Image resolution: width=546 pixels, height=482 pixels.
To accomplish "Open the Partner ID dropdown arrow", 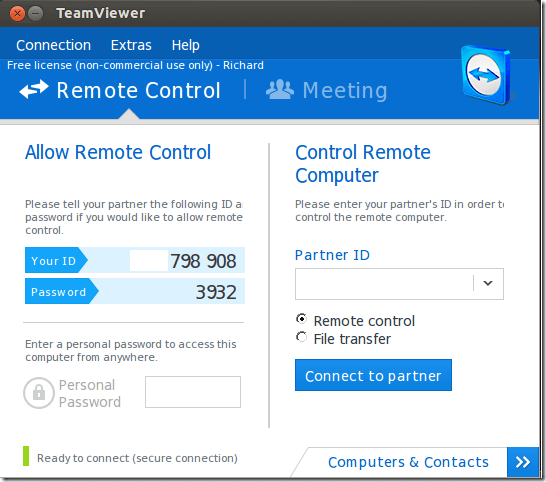I will tap(488, 283).
